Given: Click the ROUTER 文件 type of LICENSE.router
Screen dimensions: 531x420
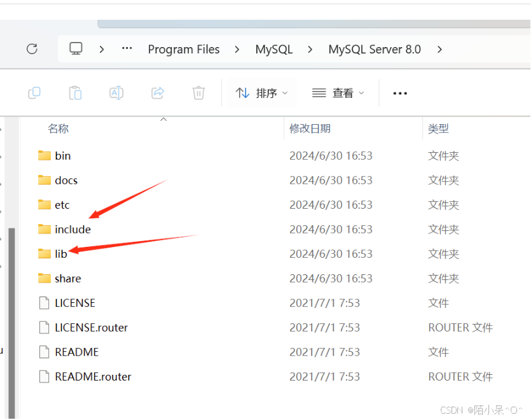Looking at the screenshot, I should [460, 328].
